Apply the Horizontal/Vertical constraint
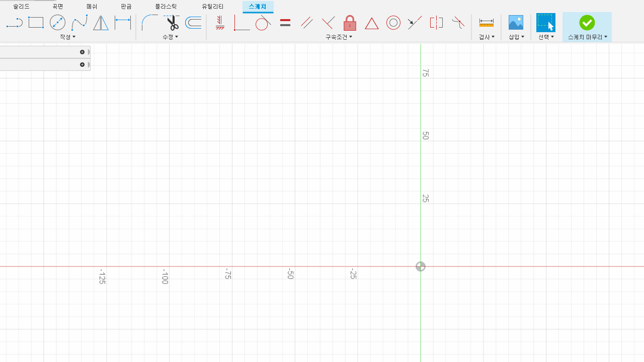The image size is (644, 362). [x=220, y=23]
